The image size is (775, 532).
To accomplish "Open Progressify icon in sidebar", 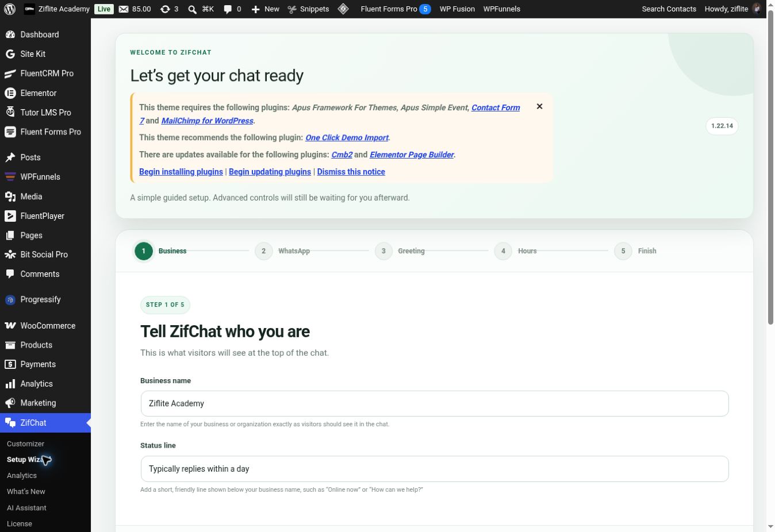I will click(x=10, y=299).
